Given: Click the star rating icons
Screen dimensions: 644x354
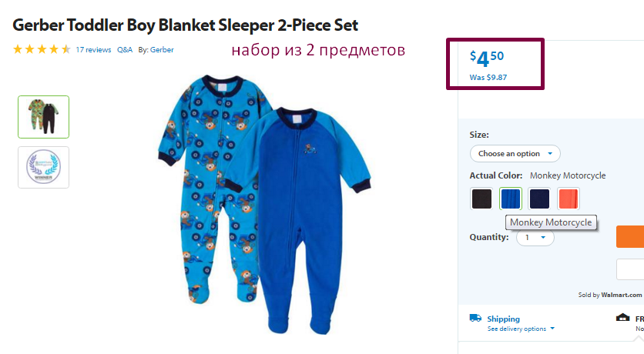Looking at the screenshot, I should point(42,49).
